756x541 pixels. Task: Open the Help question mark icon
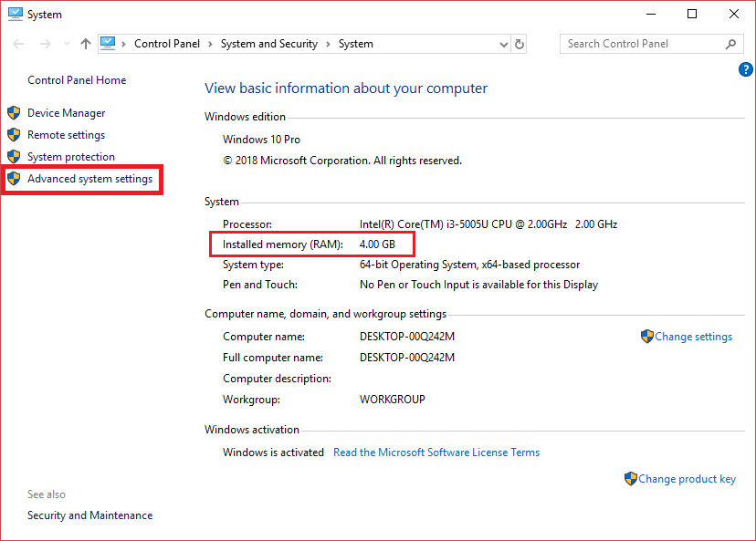pyautogui.click(x=746, y=69)
